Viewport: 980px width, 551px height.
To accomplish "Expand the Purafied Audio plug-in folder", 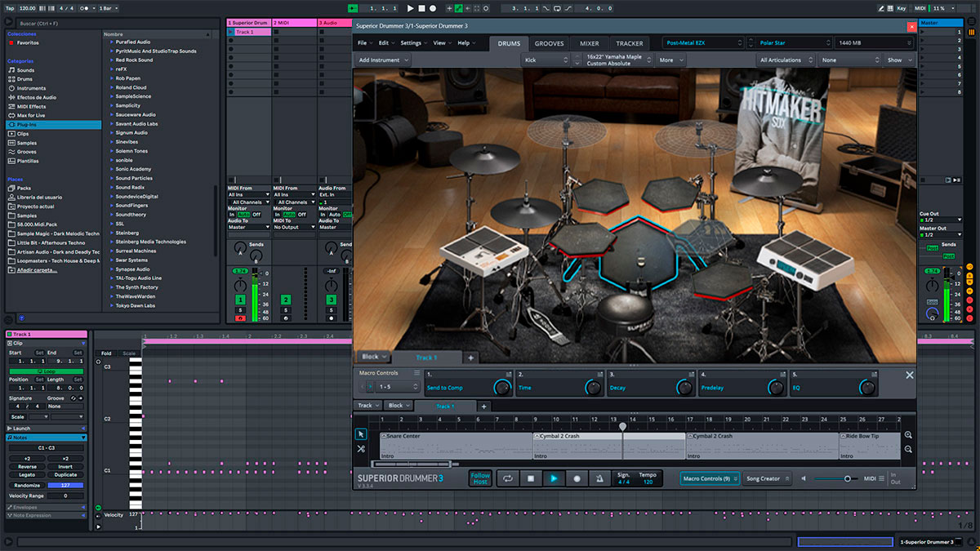I will [113, 42].
